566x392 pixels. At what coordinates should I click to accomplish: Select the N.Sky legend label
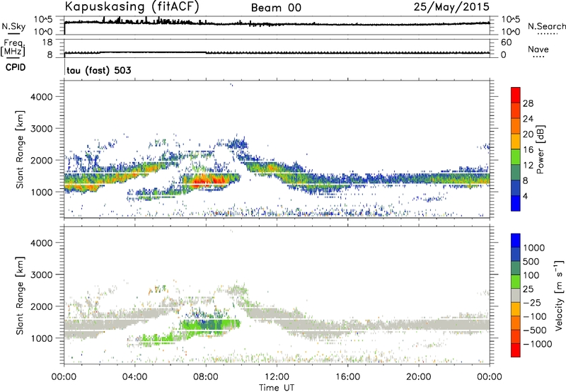13,26
